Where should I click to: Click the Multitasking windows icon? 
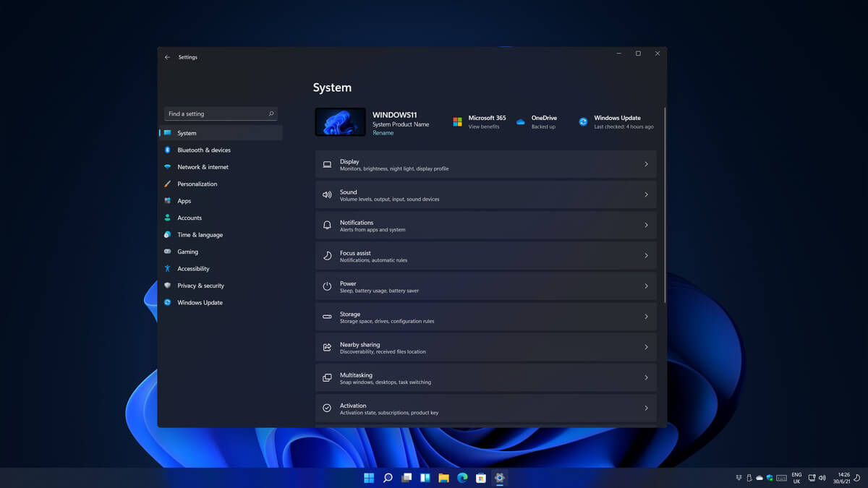(327, 378)
